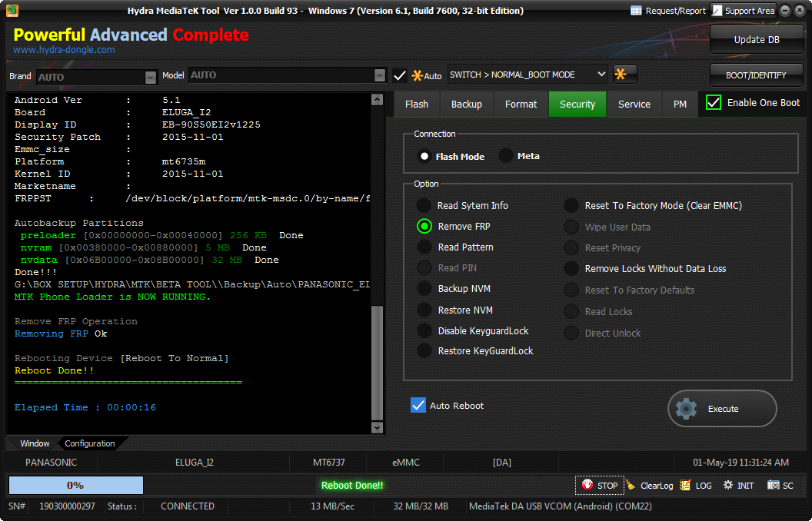The width and height of the screenshot is (812, 521).
Task: Switch to the Security tab
Action: [577, 104]
